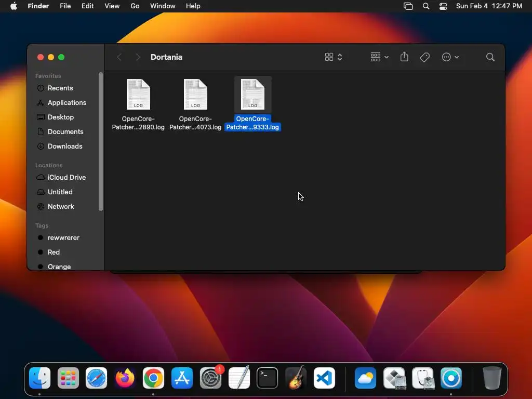Open Recents in the sidebar

pyautogui.click(x=60, y=88)
